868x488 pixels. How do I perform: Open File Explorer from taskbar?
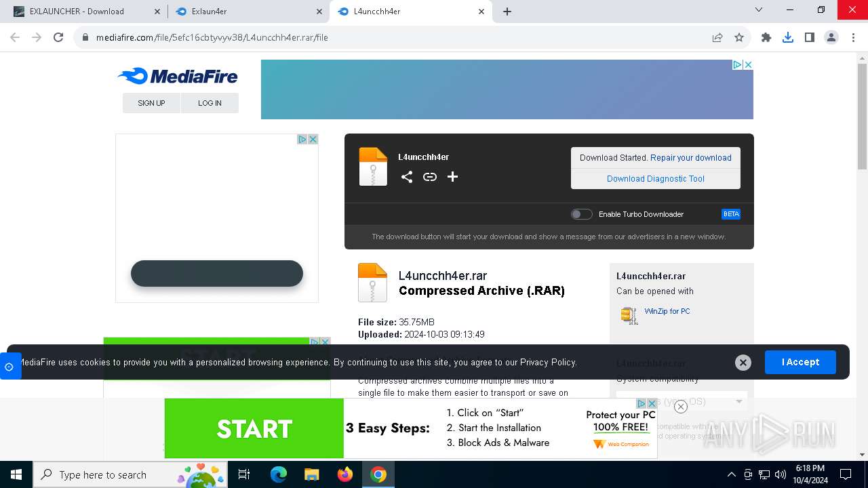[x=311, y=474]
